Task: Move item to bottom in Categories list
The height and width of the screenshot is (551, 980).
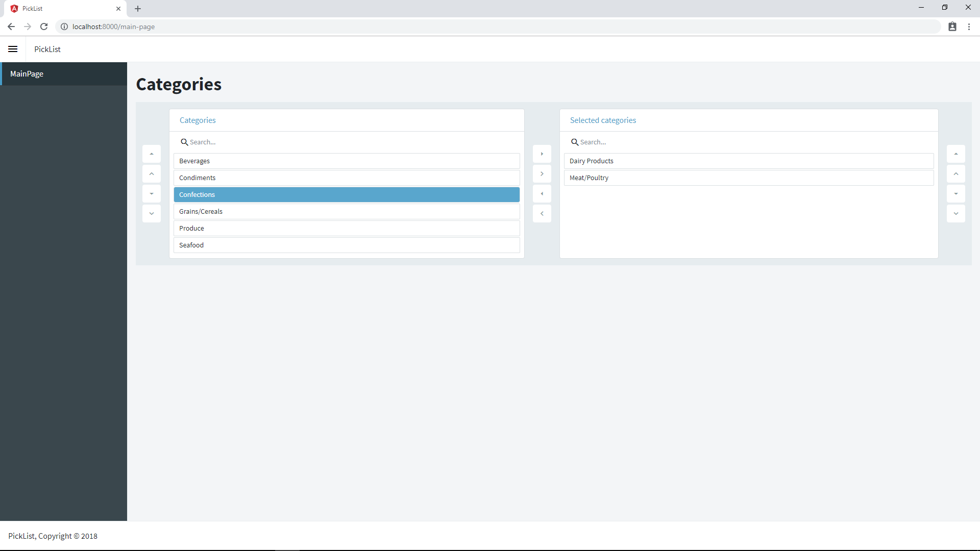Action: [152, 194]
